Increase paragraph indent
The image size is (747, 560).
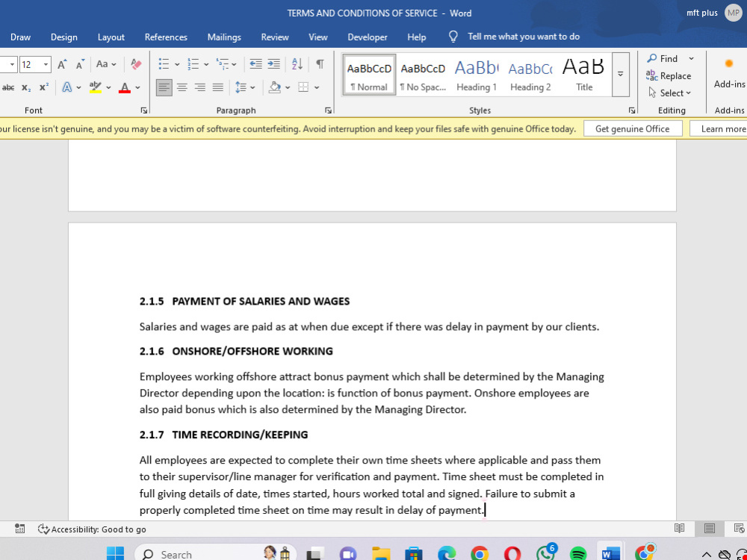click(273, 64)
